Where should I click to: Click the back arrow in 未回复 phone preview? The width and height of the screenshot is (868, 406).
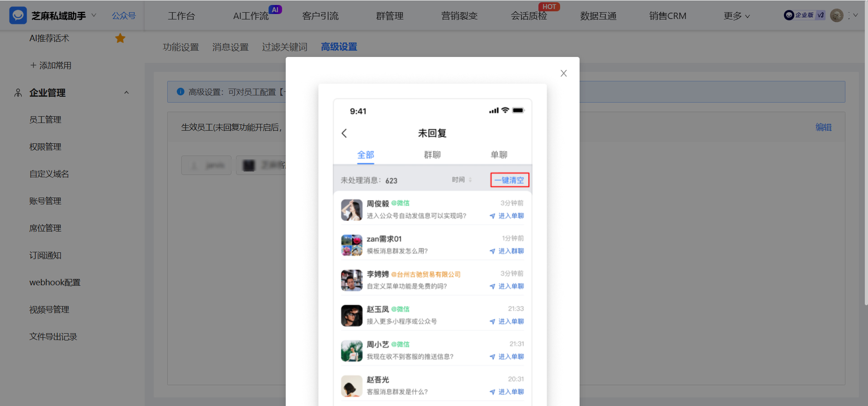coord(344,133)
